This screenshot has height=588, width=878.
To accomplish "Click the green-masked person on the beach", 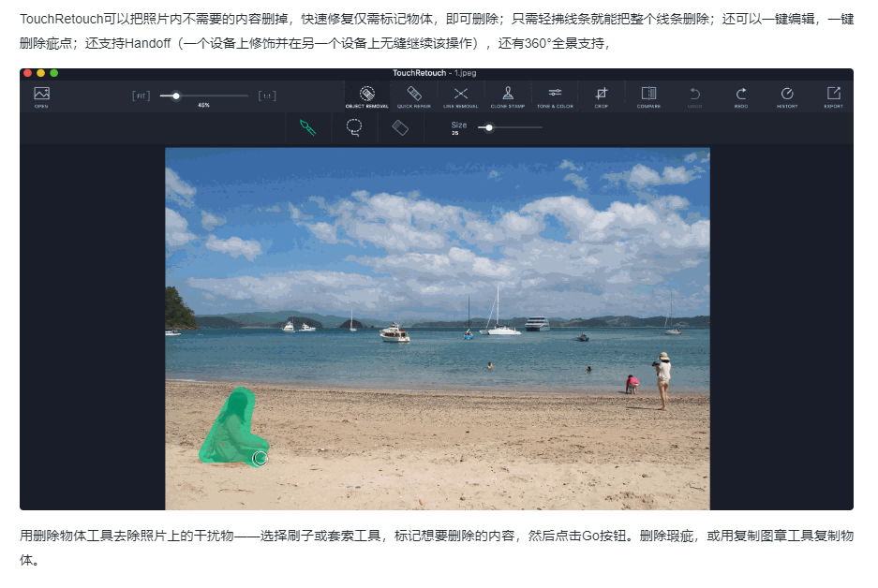I will [x=234, y=426].
